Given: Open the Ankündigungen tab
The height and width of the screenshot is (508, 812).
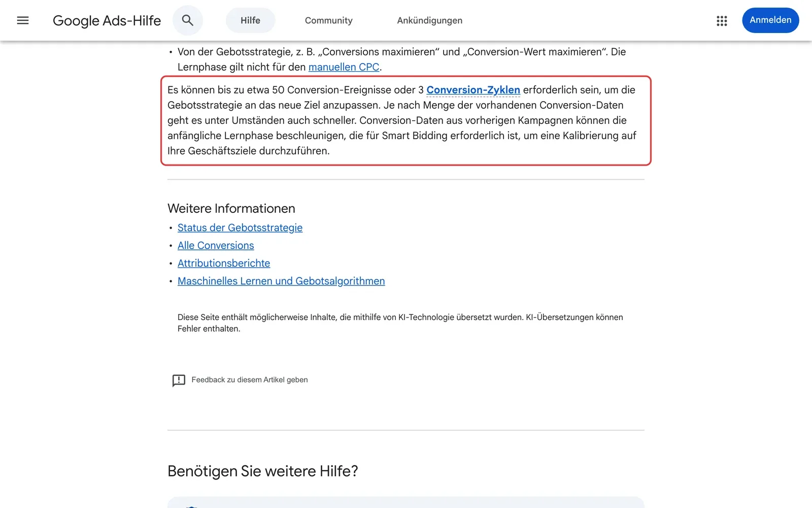Looking at the screenshot, I should [429, 20].
